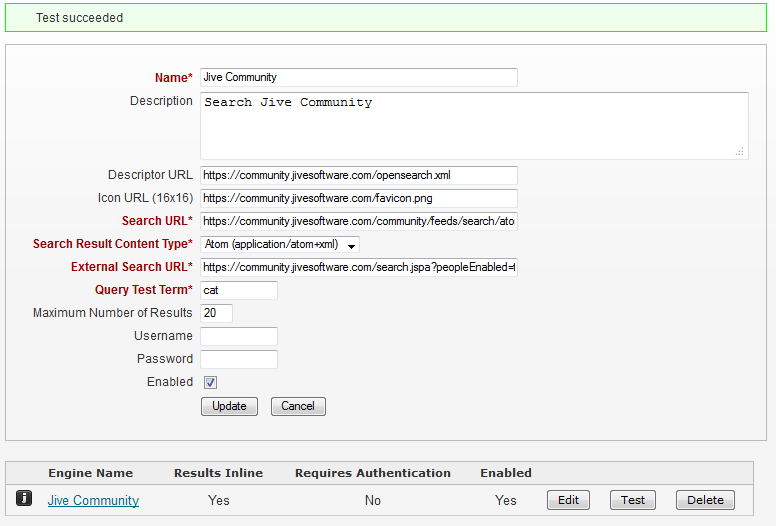Click the Password field
This screenshot has height=526, width=776.
pyautogui.click(x=239, y=359)
